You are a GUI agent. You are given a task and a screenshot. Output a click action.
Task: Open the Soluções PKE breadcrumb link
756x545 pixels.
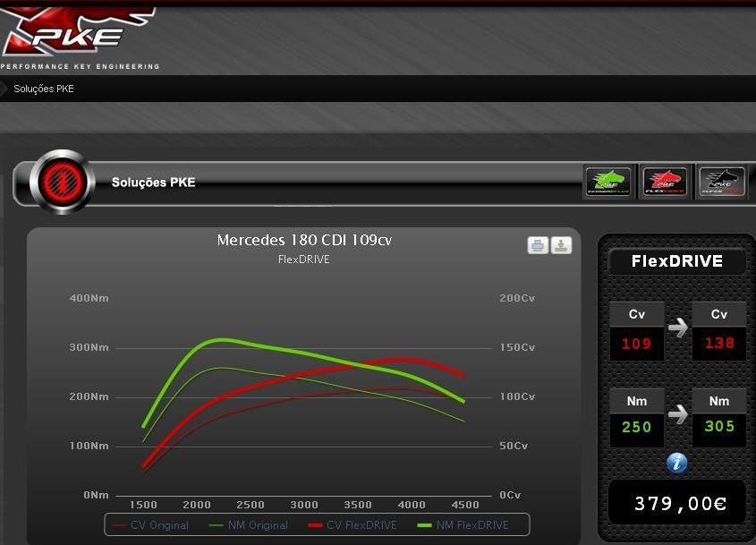pos(44,89)
